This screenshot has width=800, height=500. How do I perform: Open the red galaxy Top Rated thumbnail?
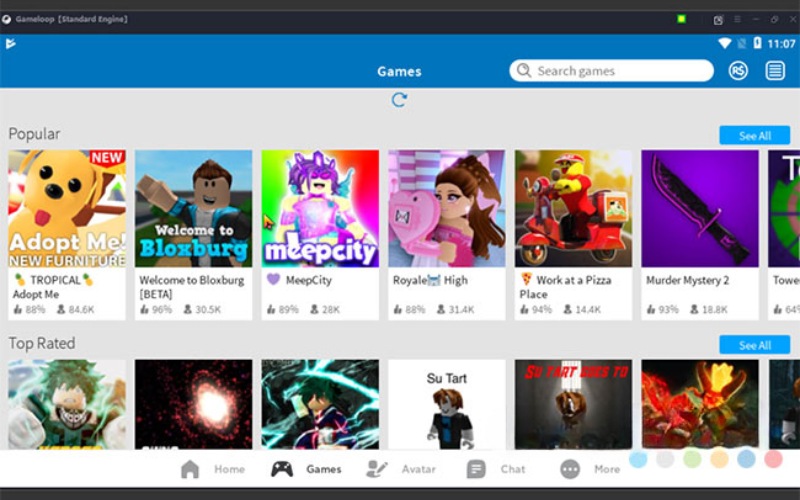click(x=193, y=404)
